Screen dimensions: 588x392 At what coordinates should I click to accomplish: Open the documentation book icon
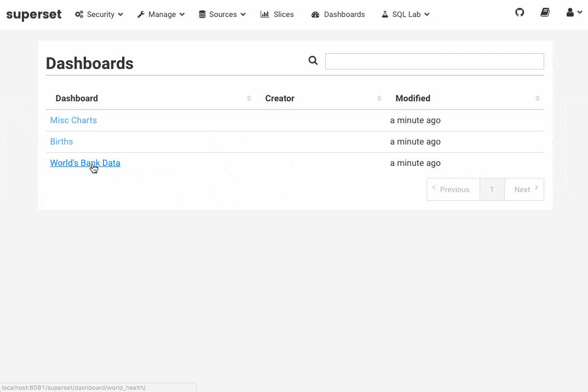(x=545, y=13)
